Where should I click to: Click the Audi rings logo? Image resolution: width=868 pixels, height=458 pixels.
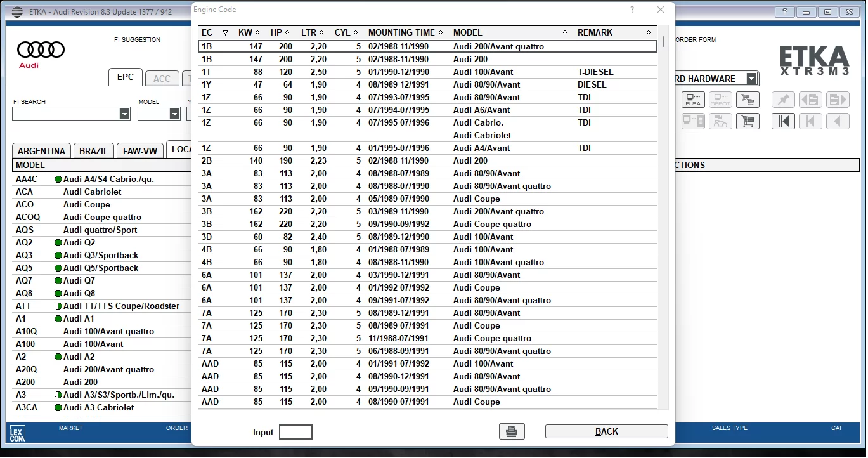click(x=41, y=50)
